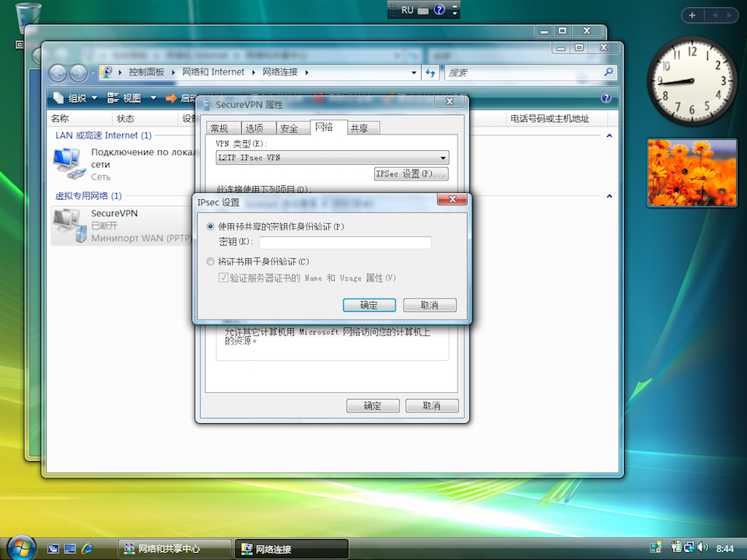Click the key (密钥) input field
The height and width of the screenshot is (560, 747).
click(345, 243)
